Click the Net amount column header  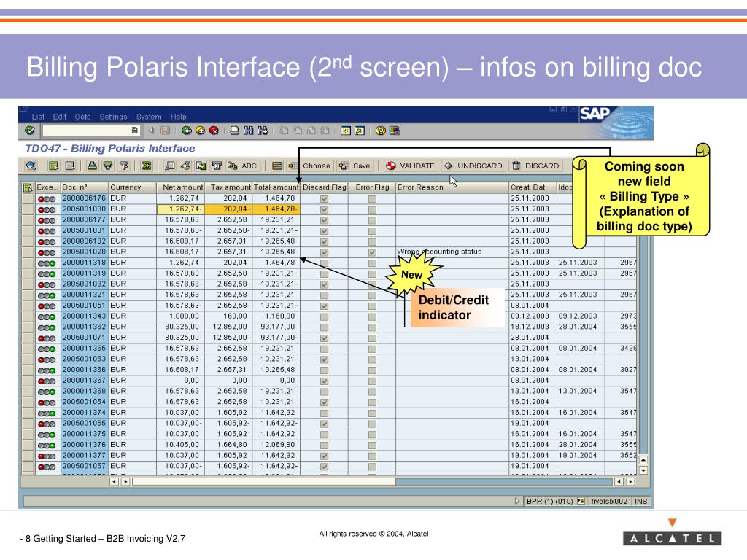pos(181,187)
